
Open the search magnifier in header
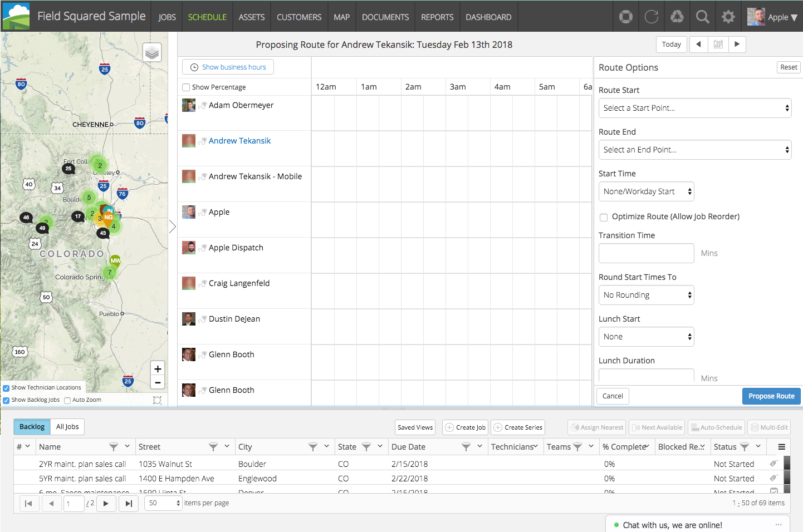[x=703, y=17]
